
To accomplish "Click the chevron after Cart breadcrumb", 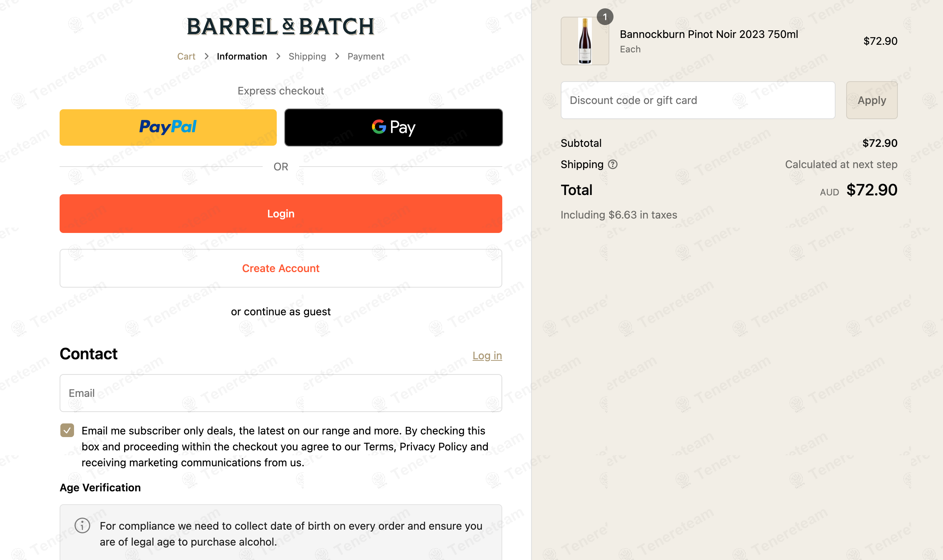I will (x=206, y=56).
